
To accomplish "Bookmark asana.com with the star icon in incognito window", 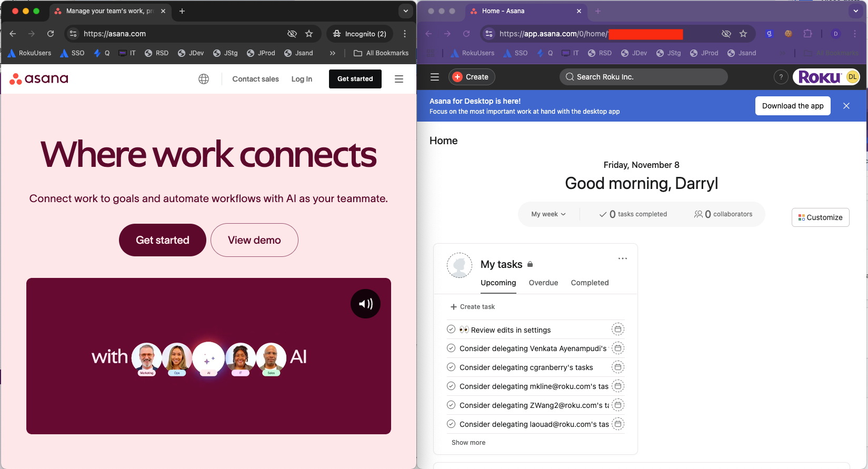I will (309, 34).
